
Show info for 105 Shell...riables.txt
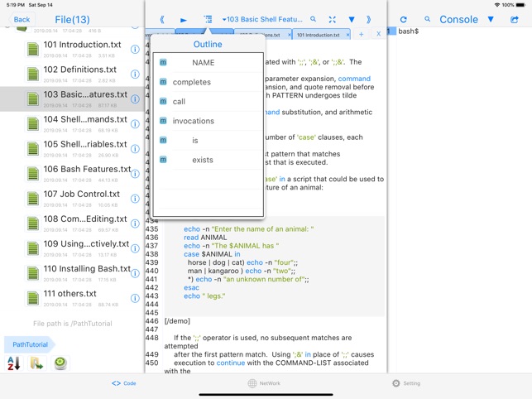pyautogui.click(x=135, y=149)
